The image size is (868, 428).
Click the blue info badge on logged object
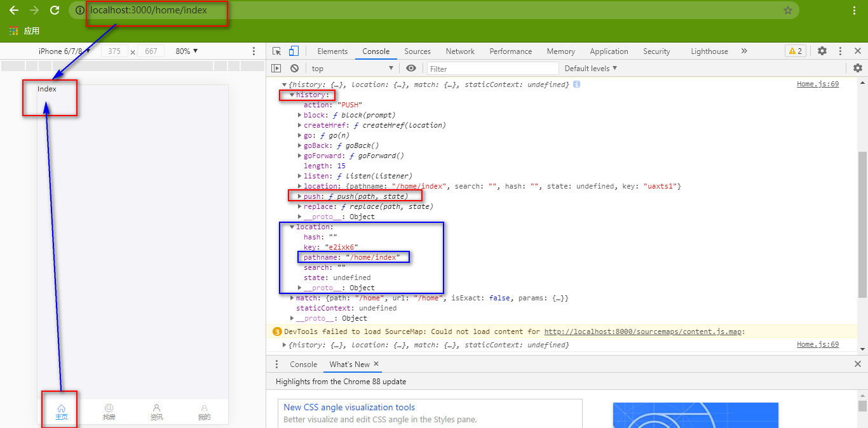[576, 84]
